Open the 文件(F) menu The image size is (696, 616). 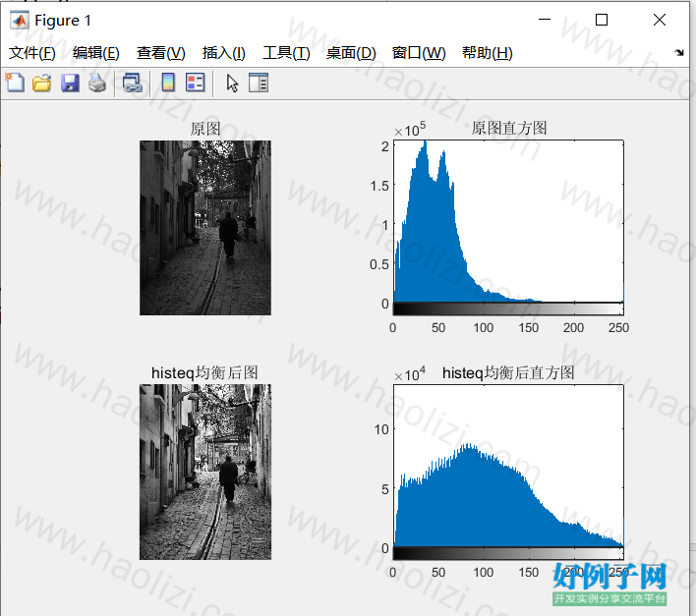click(x=32, y=53)
